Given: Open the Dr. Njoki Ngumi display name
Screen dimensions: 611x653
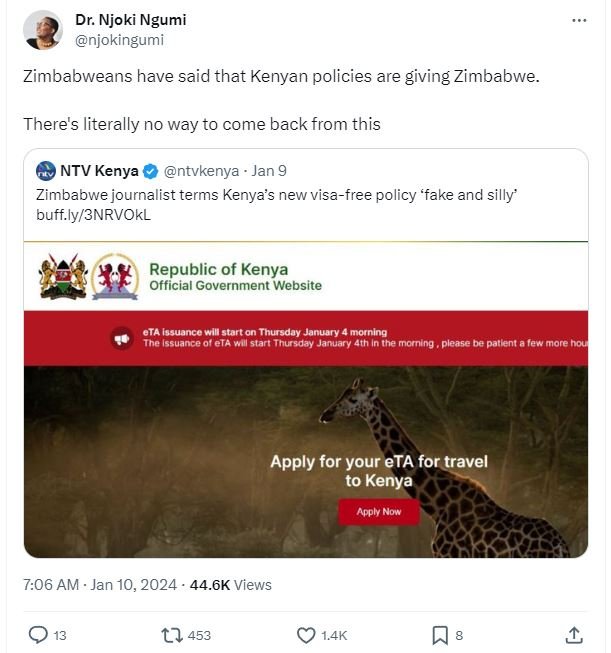Looking at the screenshot, I should pos(130,20).
